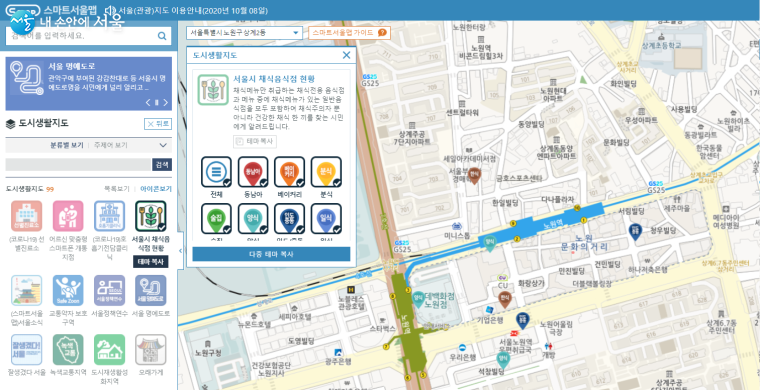Show the previous banner with the left arrow
Viewport: 760px width, 391px height.
click(x=148, y=102)
